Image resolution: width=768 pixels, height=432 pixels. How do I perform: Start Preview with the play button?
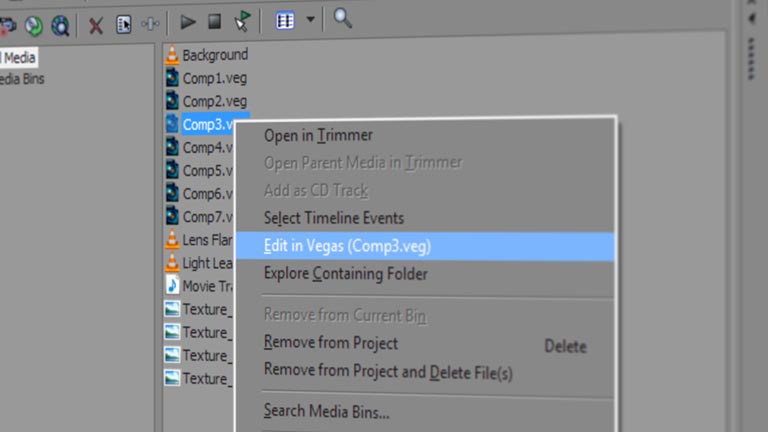(x=188, y=22)
